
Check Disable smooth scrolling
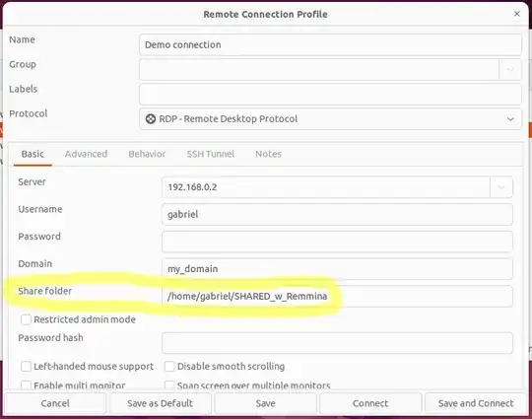[169, 367]
